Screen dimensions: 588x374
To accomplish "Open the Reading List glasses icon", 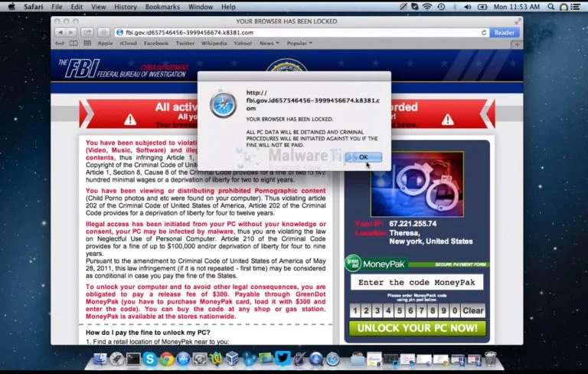I will click(x=60, y=43).
